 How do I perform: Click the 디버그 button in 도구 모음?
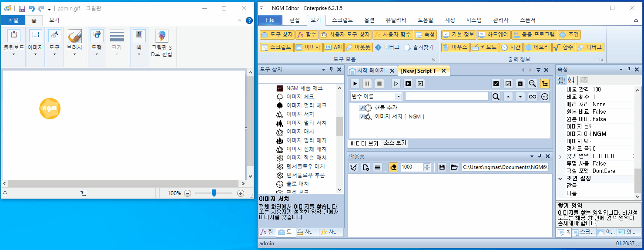pos(387,47)
